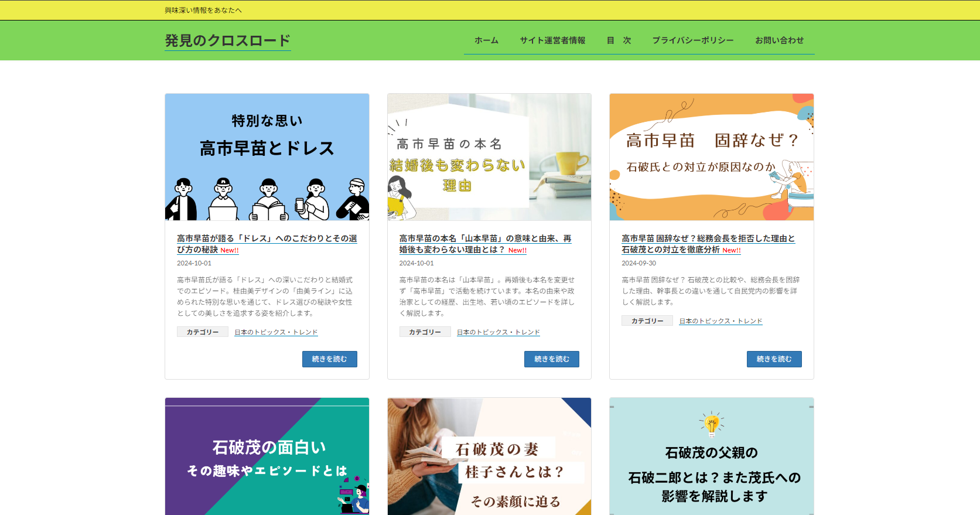Click 日本のトピックス・トレンド category in third card

[721, 321]
